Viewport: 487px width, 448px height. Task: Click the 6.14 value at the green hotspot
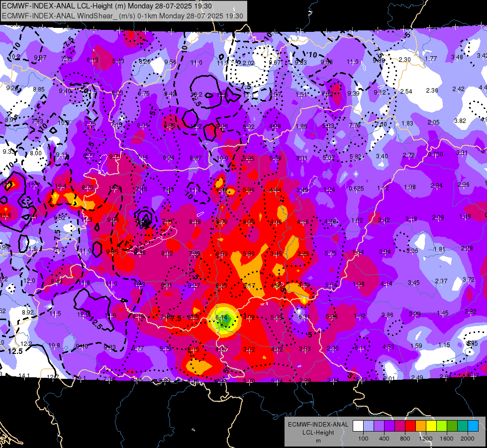point(221,318)
